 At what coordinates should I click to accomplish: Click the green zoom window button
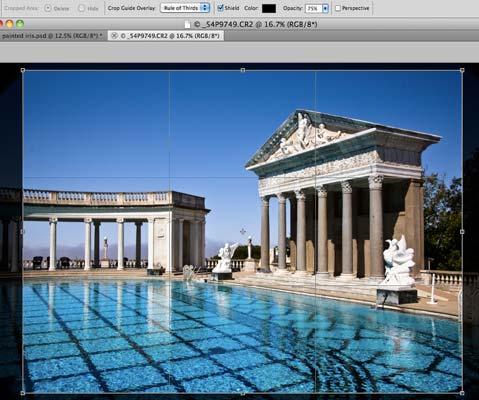tap(20, 24)
